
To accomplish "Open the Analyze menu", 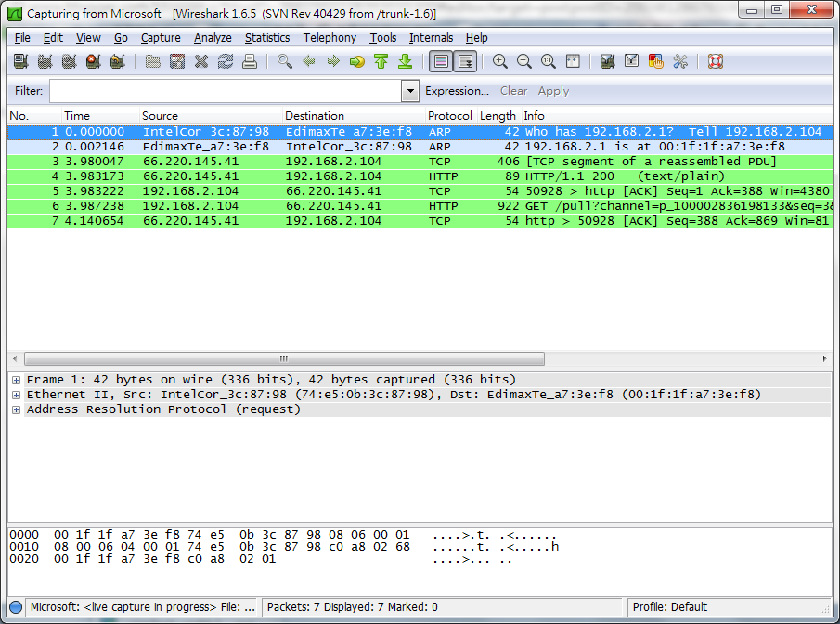I will click(x=213, y=38).
